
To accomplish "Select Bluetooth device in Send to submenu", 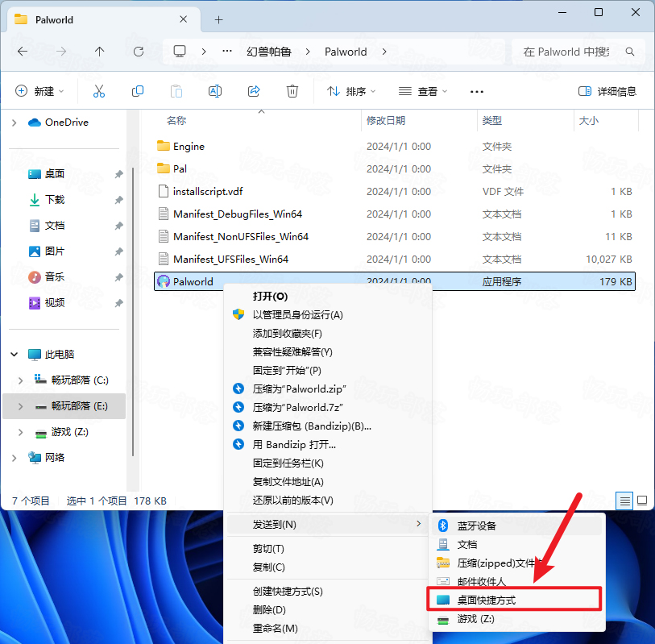I will coord(517,526).
